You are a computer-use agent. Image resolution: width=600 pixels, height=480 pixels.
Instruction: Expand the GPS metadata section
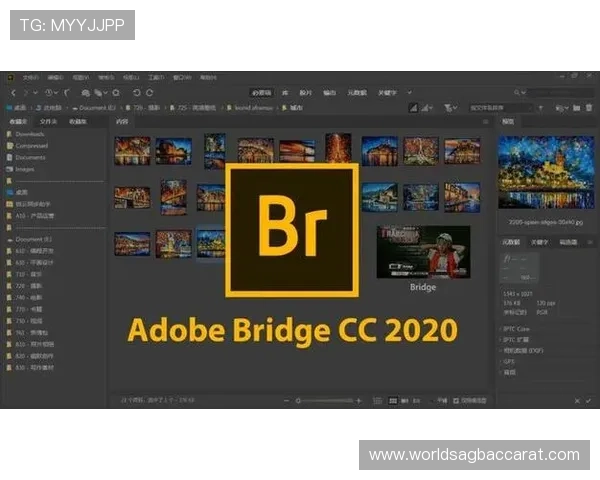pos(510,361)
